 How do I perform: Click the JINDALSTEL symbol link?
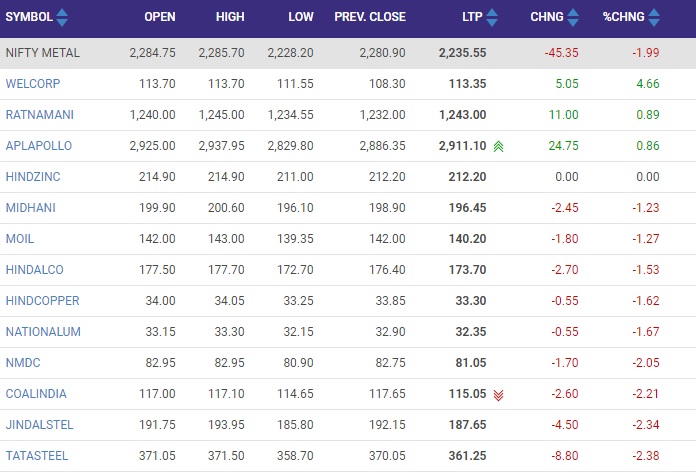40,425
